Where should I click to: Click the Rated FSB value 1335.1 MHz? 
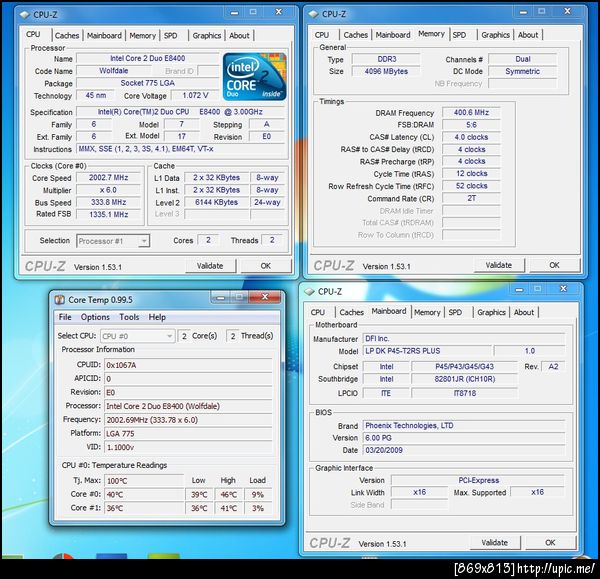coord(109,214)
